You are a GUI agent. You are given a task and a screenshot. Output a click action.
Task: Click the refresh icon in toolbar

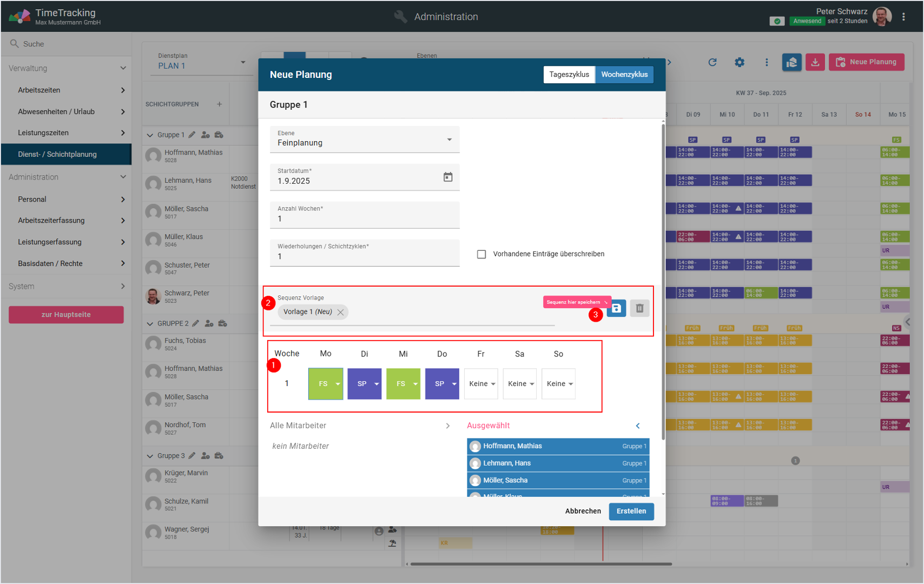tap(712, 62)
